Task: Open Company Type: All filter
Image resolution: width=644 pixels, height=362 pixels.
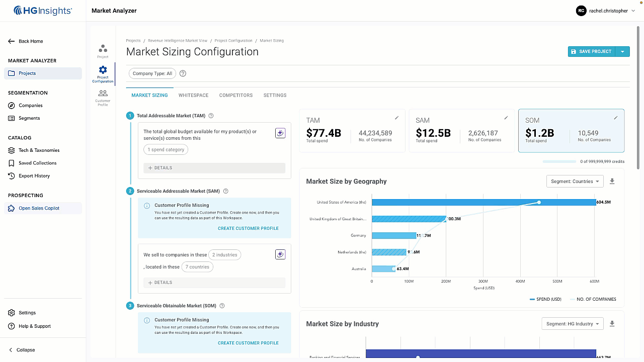Action: 152,73
